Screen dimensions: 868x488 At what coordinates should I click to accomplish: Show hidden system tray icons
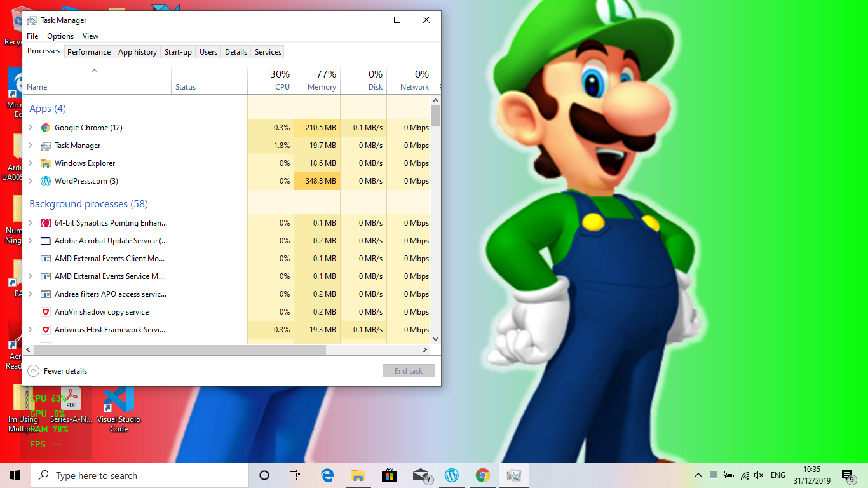698,475
